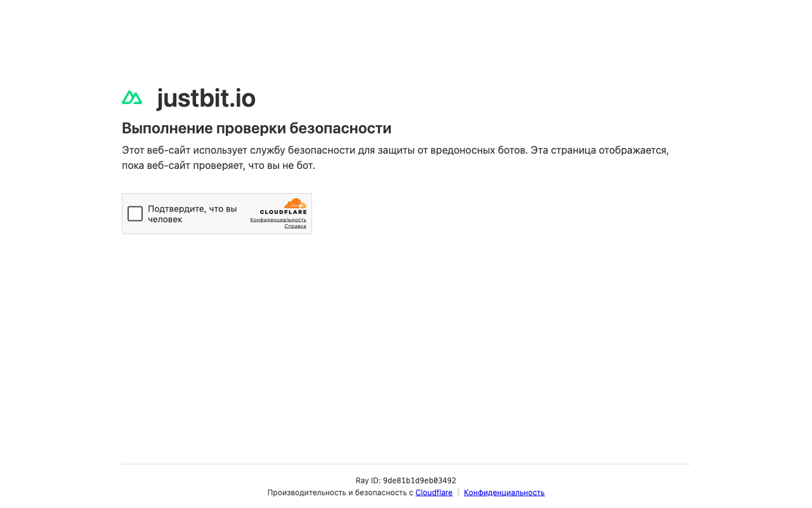The width and height of the screenshot is (812, 508).
Task: Click the green justbit.io mountain logo icon
Action: pos(132,97)
